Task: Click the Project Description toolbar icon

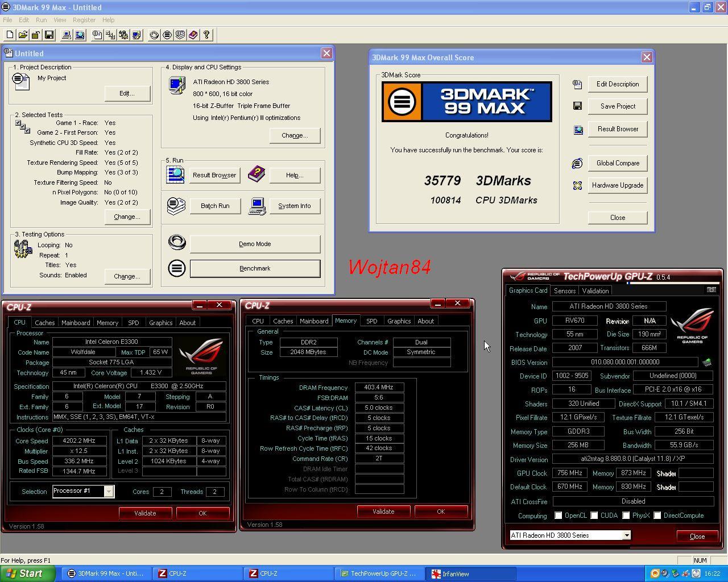Action: tap(97, 35)
